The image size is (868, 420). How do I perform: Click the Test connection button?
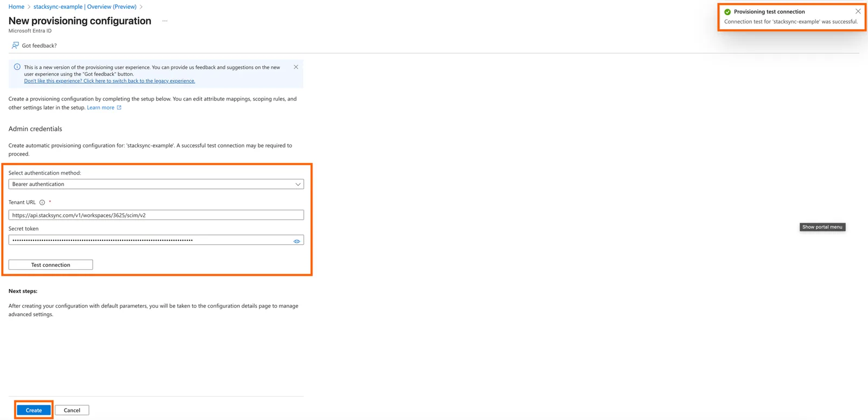click(x=50, y=265)
